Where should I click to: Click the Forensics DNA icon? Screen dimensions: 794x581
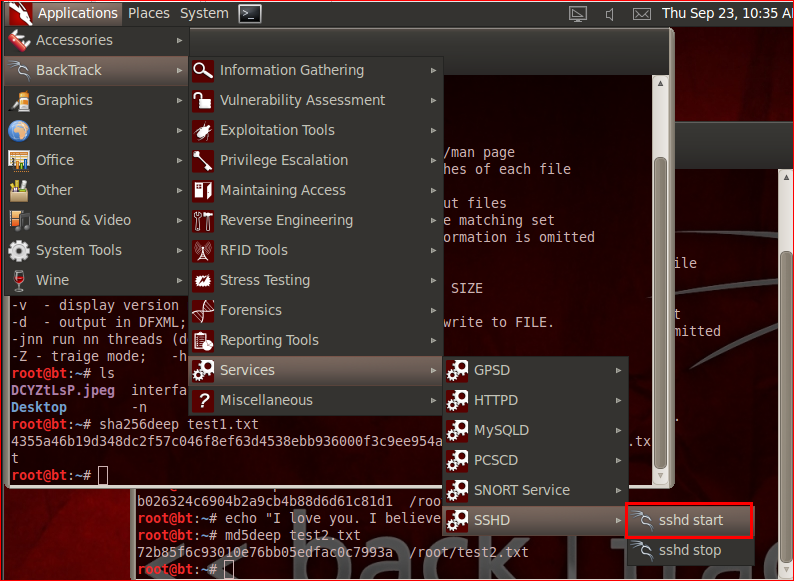coord(203,310)
